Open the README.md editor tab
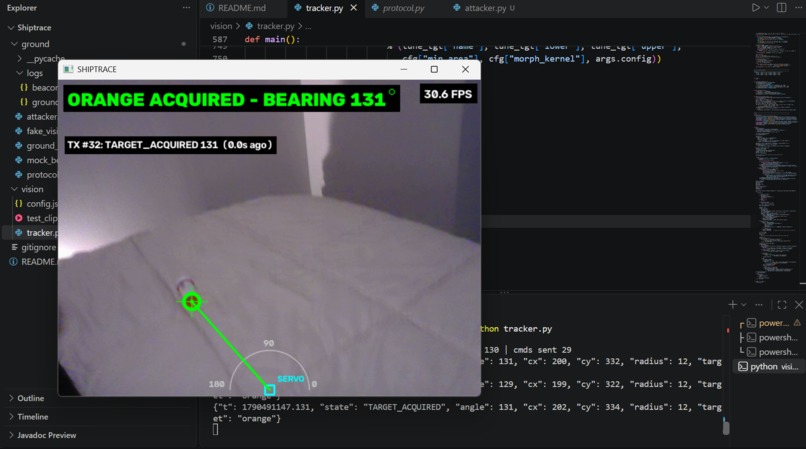The width and height of the screenshot is (806, 449). click(236, 8)
